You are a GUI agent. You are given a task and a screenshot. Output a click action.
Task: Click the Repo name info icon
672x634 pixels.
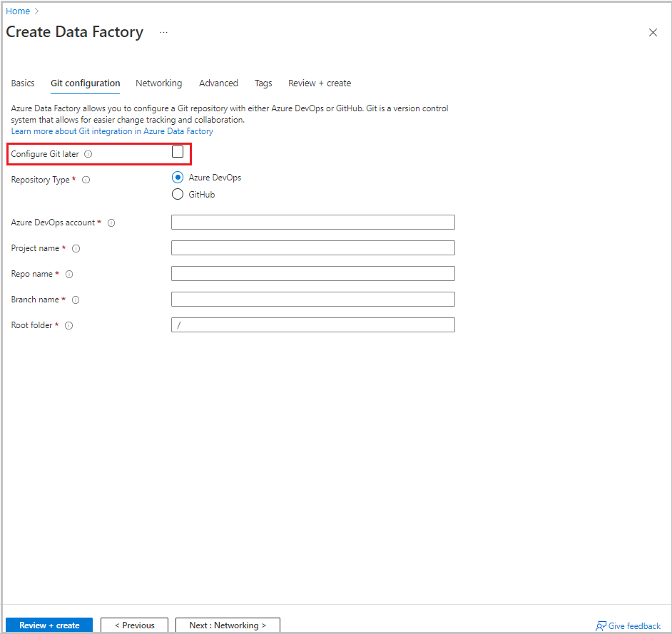click(x=68, y=274)
